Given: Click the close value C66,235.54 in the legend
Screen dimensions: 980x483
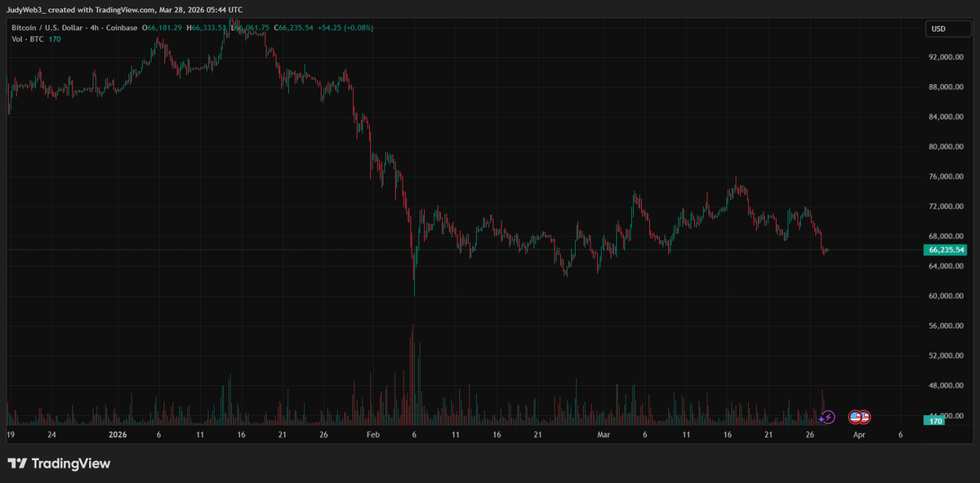Looking at the screenshot, I should (294, 29).
